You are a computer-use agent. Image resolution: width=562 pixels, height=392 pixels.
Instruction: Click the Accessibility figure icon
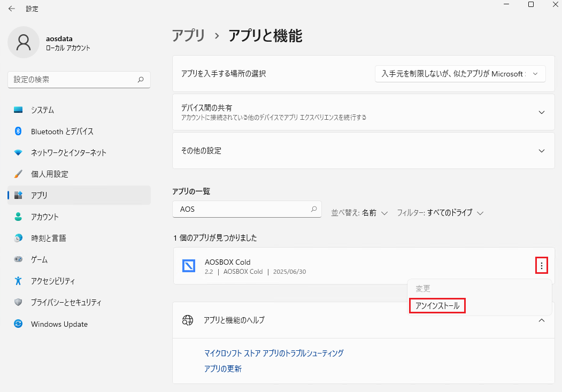pos(18,281)
